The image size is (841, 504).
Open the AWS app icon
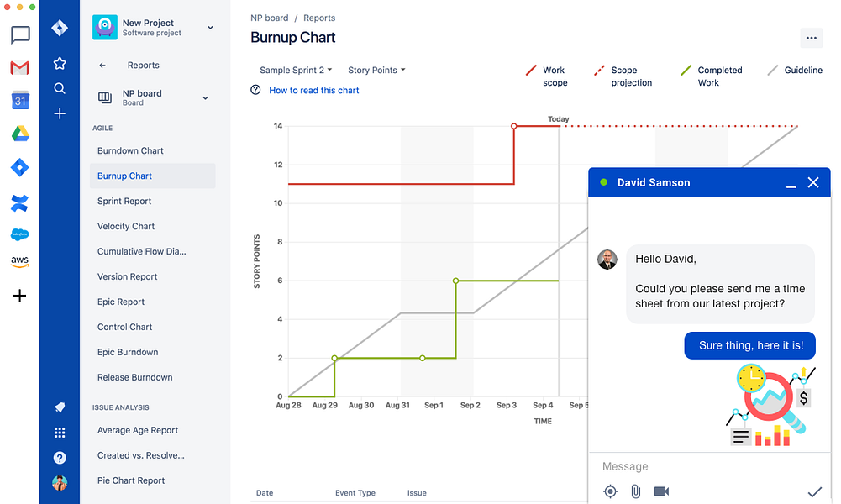[20, 261]
